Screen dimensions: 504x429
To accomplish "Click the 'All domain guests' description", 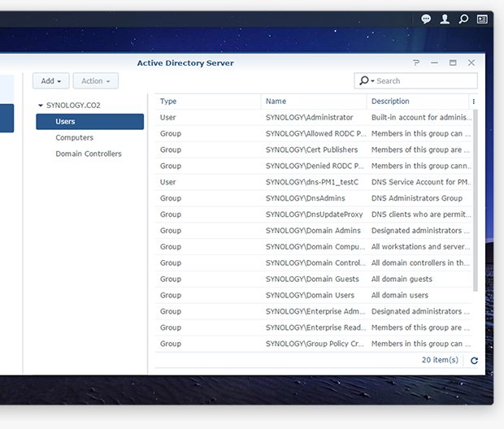I will pyautogui.click(x=402, y=279).
